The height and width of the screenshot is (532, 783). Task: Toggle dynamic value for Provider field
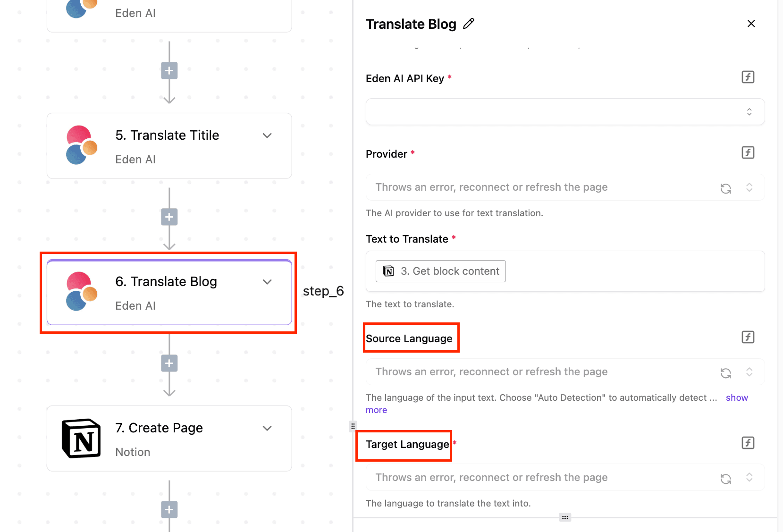[748, 152]
